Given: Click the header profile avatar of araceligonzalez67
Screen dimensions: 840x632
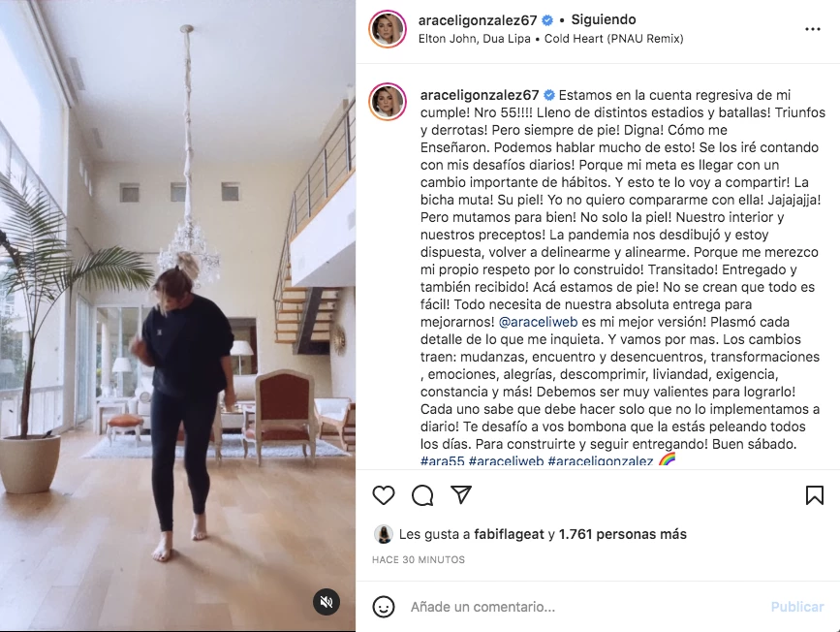Looking at the screenshot, I should pyautogui.click(x=388, y=29).
